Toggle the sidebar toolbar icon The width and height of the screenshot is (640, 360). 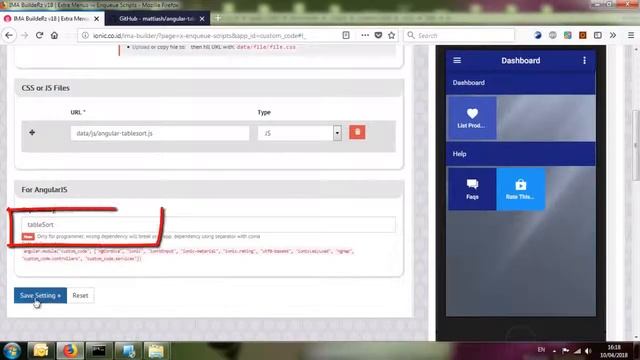pos(598,36)
